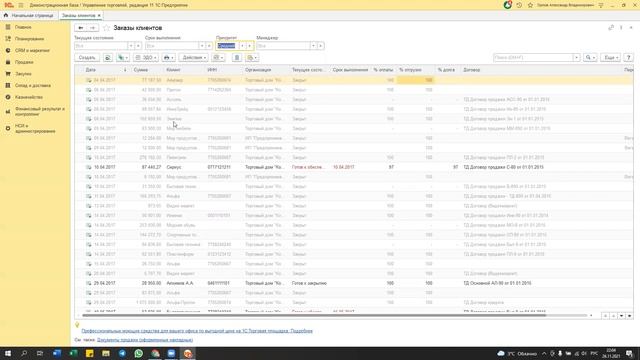Select the order row for Алхимов А.А.
The image size is (640, 360).
point(354,283)
